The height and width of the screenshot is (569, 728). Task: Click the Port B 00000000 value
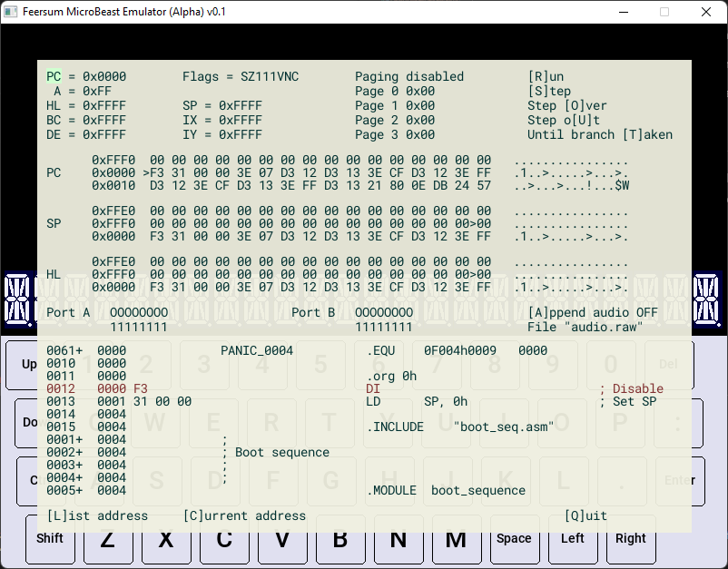[384, 312]
